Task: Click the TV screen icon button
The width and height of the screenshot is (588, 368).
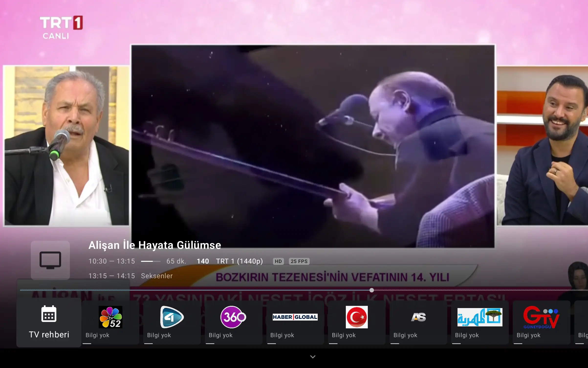Action: click(50, 260)
